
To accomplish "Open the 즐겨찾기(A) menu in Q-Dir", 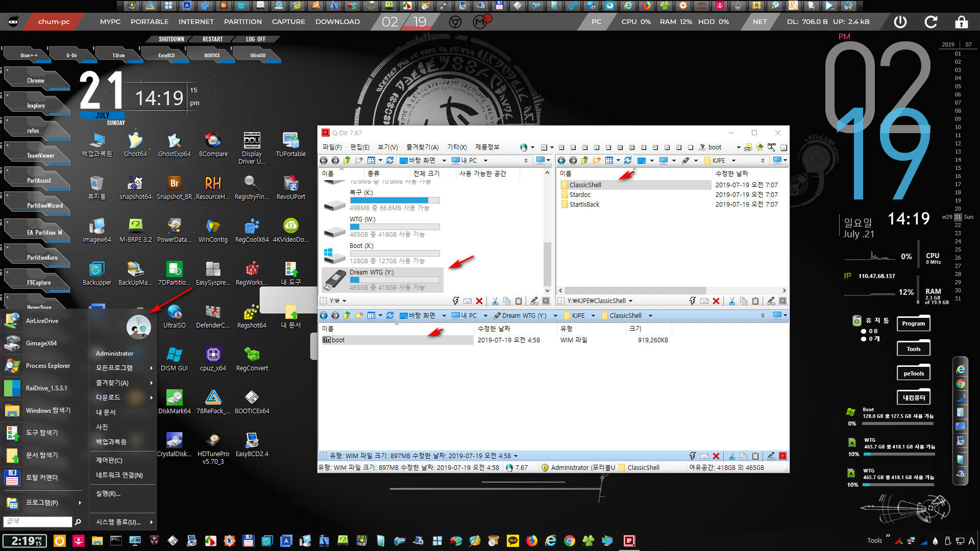I will pyautogui.click(x=422, y=147).
